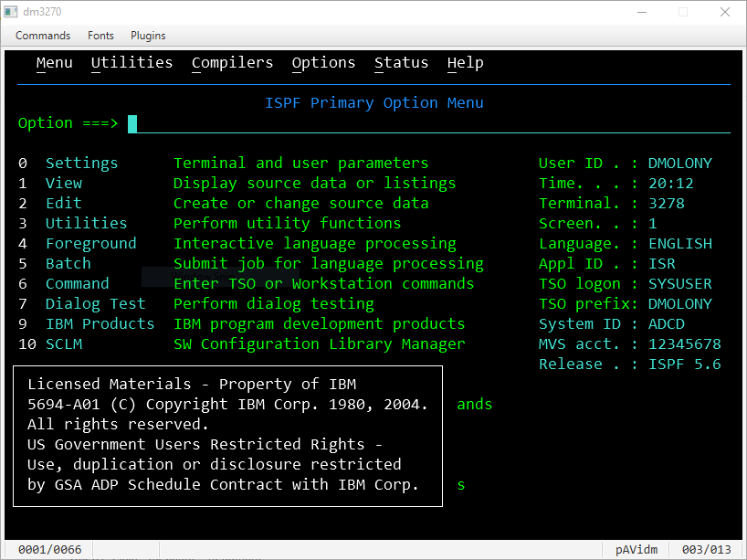Click the Edit option in the list
Screen dimensions: 747x560
point(64,204)
